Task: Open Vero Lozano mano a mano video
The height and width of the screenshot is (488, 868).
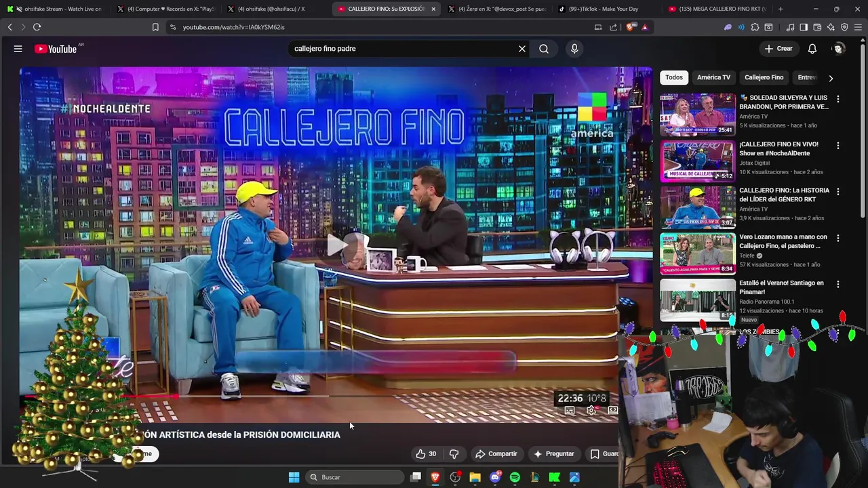Action: tap(783, 241)
